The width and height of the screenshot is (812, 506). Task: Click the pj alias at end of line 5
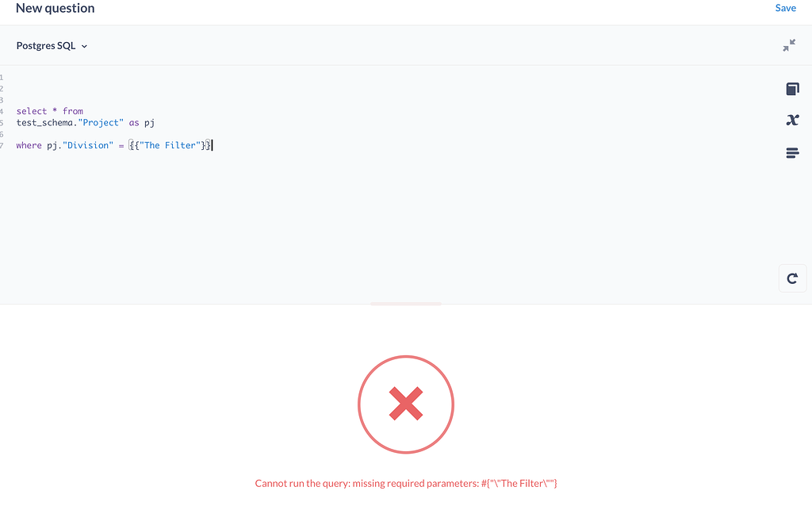150,123
